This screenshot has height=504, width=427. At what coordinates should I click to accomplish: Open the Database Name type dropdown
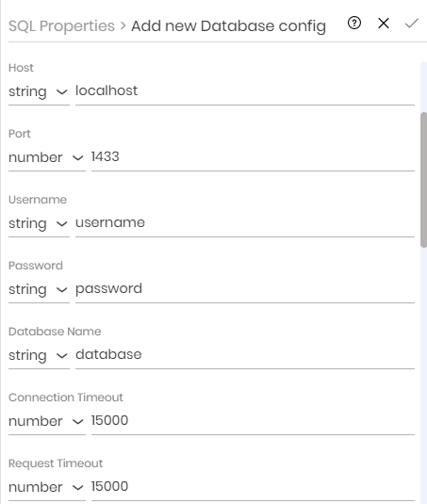coord(39,355)
